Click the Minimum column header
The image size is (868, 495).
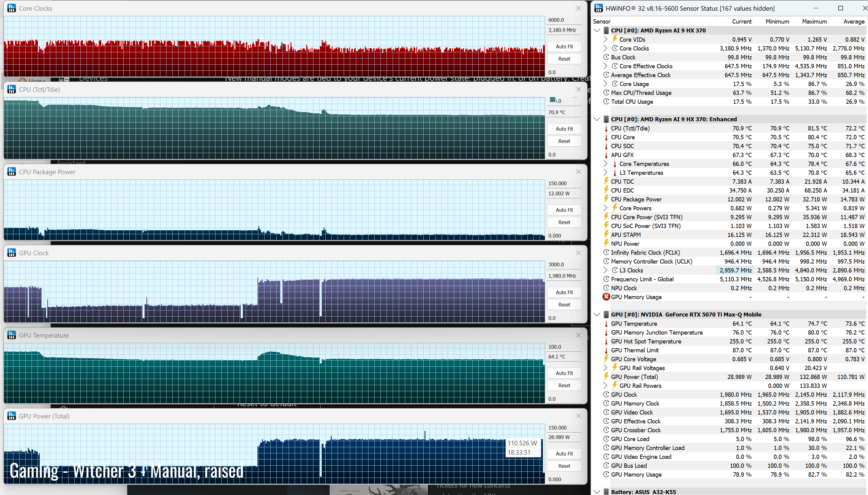772,21
